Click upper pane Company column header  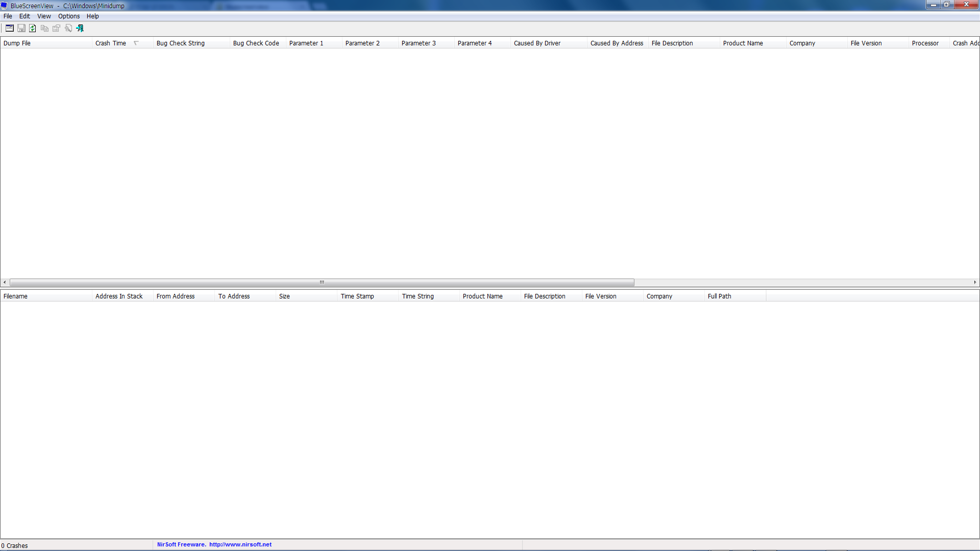tap(817, 43)
